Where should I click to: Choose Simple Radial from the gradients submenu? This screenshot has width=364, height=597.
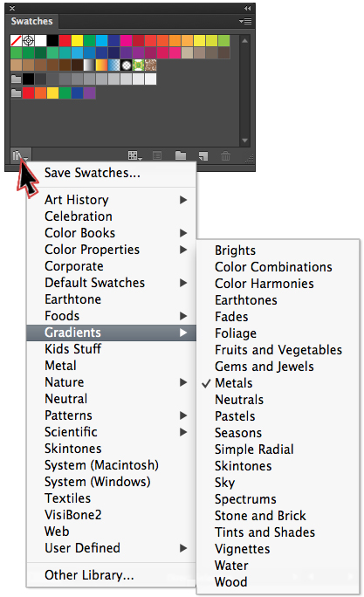click(254, 449)
